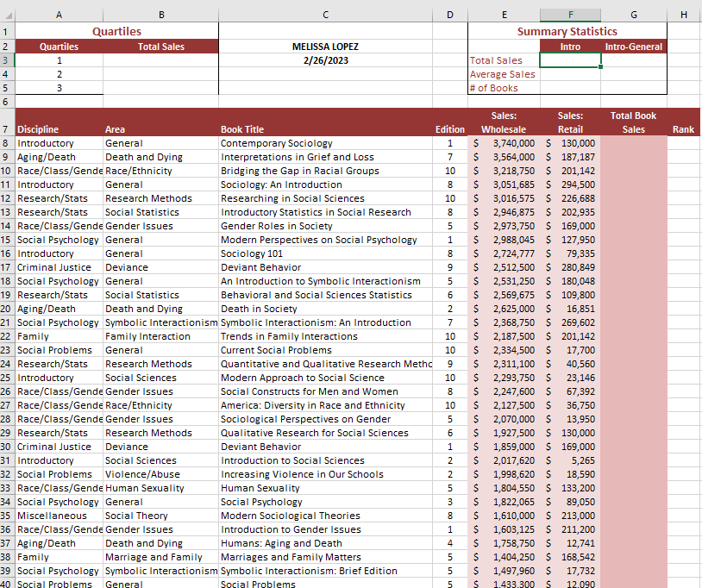Viewport: 702px width, 588px height.
Task: Select Quartile 2 cell
Action: coord(60,74)
